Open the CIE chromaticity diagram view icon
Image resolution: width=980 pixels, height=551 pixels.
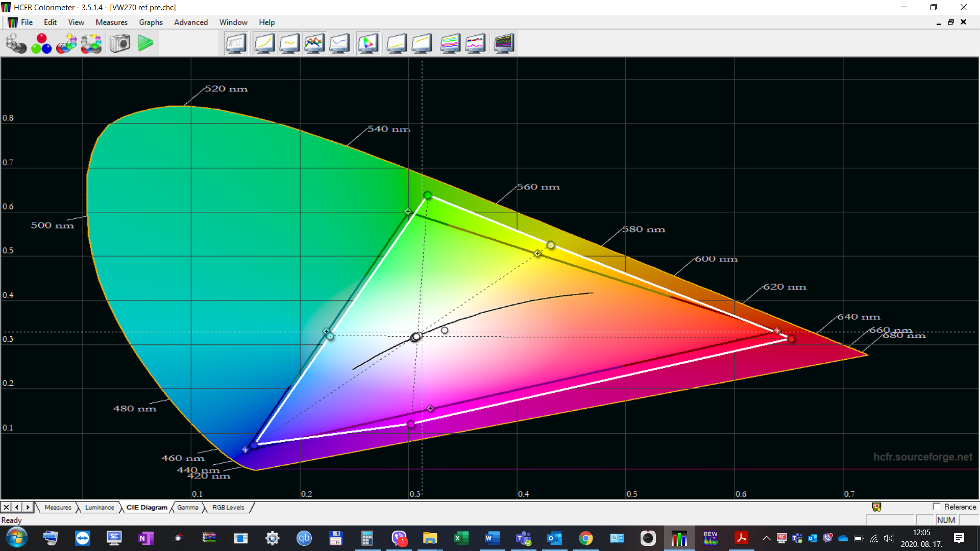tap(368, 43)
